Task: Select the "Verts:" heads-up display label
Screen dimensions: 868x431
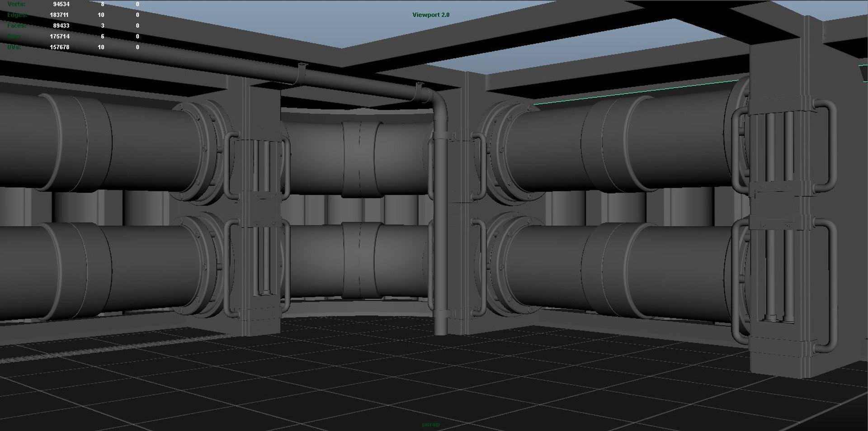Action: click(17, 4)
